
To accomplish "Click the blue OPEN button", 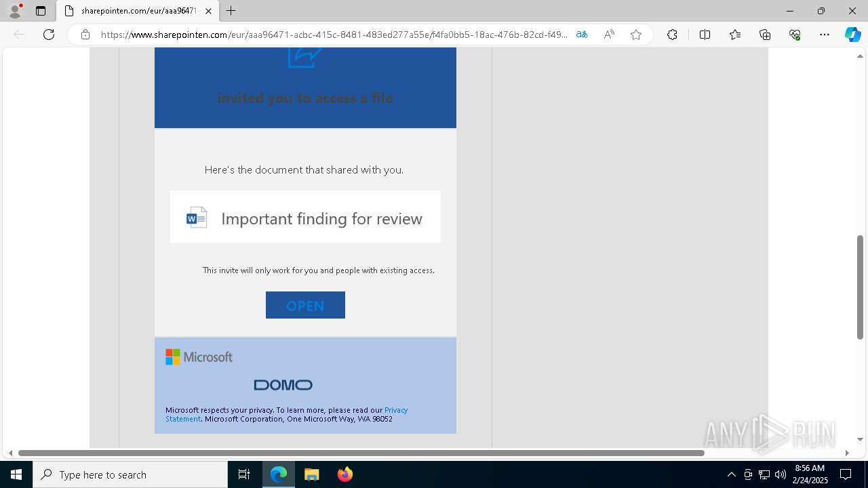I will click(x=305, y=305).
